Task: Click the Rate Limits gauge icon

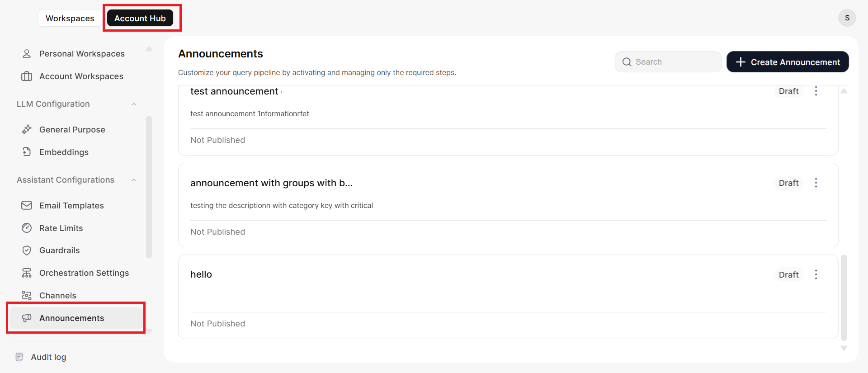Action: click(x=27, y=228)
